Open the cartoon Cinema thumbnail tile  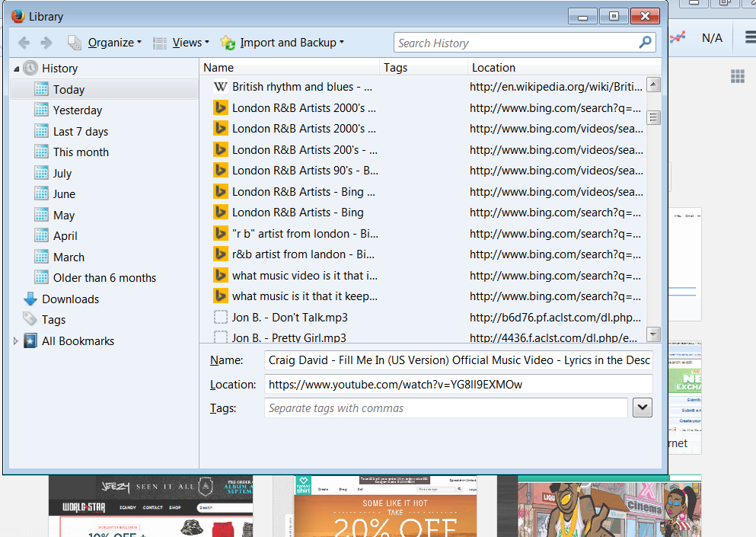609,506
